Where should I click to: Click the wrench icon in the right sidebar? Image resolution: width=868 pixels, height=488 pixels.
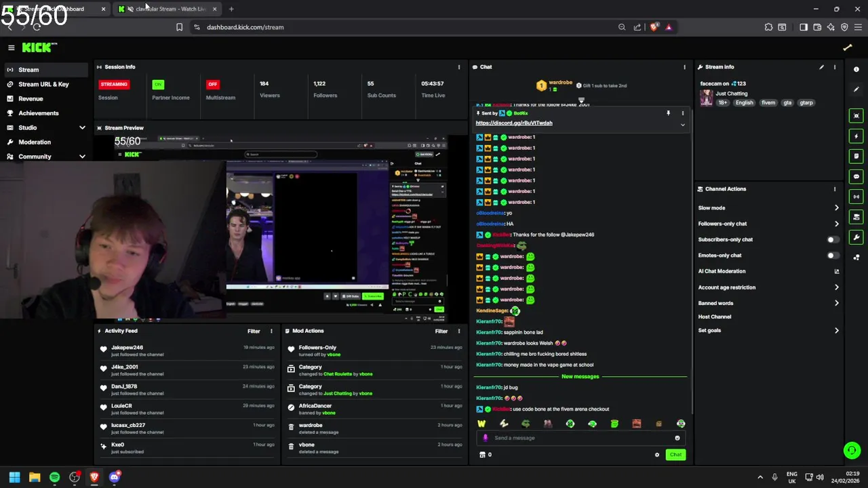click(856, 237)
